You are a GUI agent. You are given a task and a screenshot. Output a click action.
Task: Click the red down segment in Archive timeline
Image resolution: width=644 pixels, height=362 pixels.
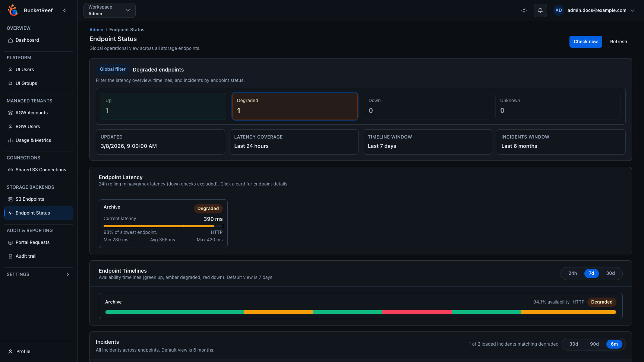pos(417,312)
